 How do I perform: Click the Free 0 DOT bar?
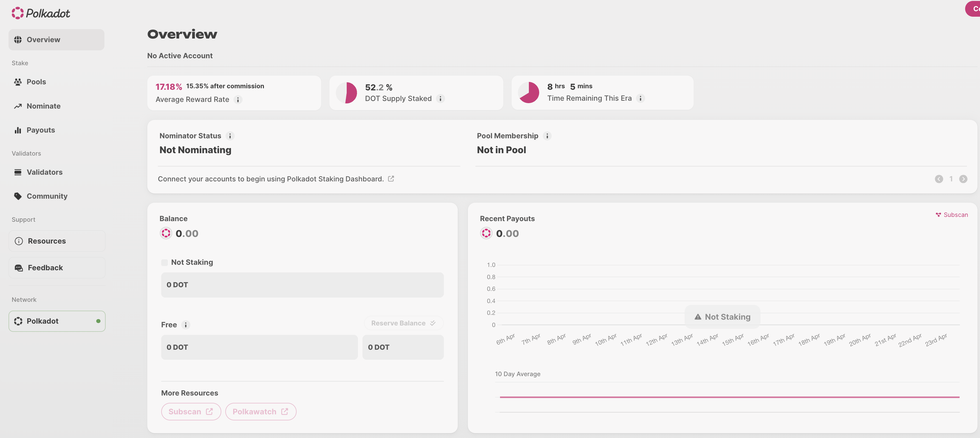pos(260,347)
